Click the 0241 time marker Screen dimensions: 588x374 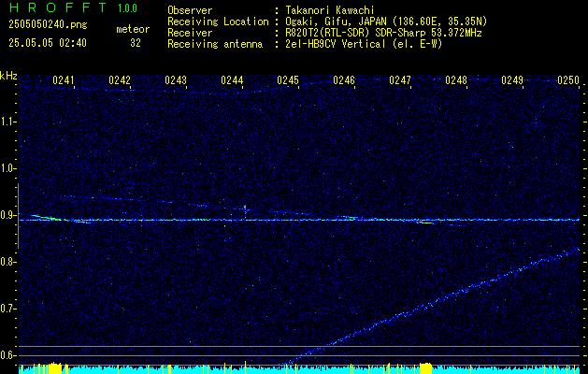pos(63,80)
